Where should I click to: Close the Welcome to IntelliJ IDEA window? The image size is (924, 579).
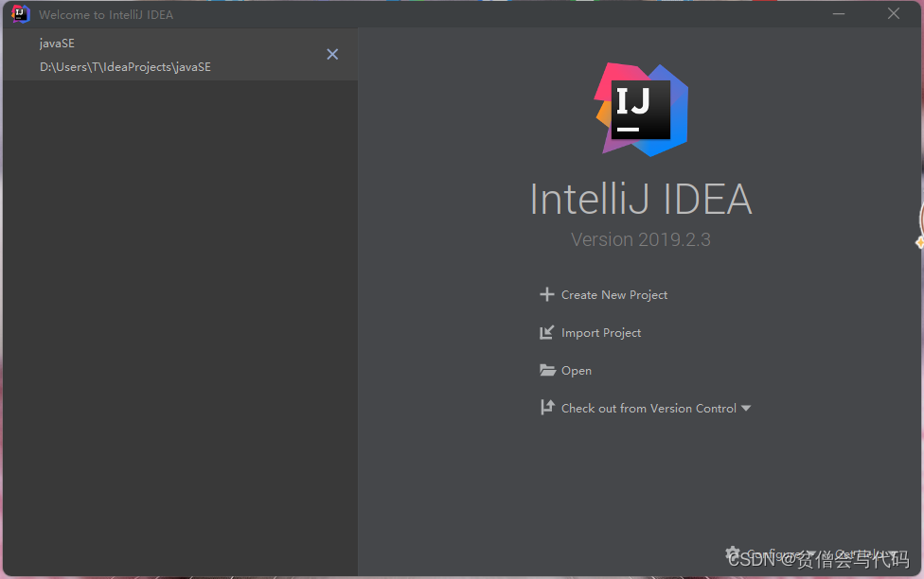[x=894, y=13]
